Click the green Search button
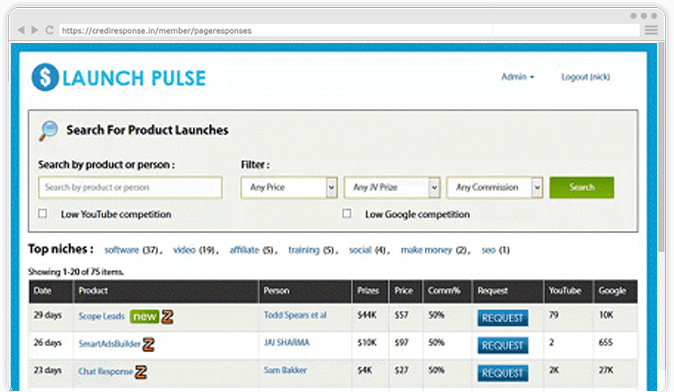 (582, 187)
